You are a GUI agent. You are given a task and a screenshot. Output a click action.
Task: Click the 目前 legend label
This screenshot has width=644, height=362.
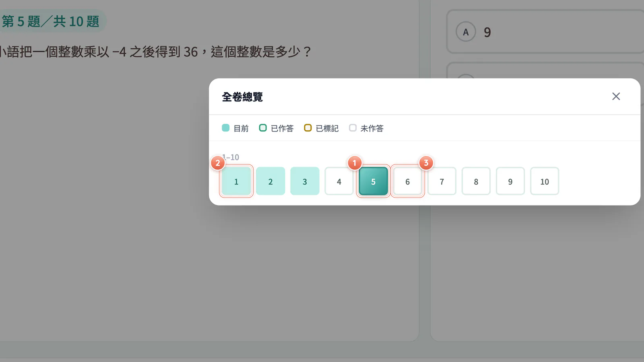tap(241, 128)
